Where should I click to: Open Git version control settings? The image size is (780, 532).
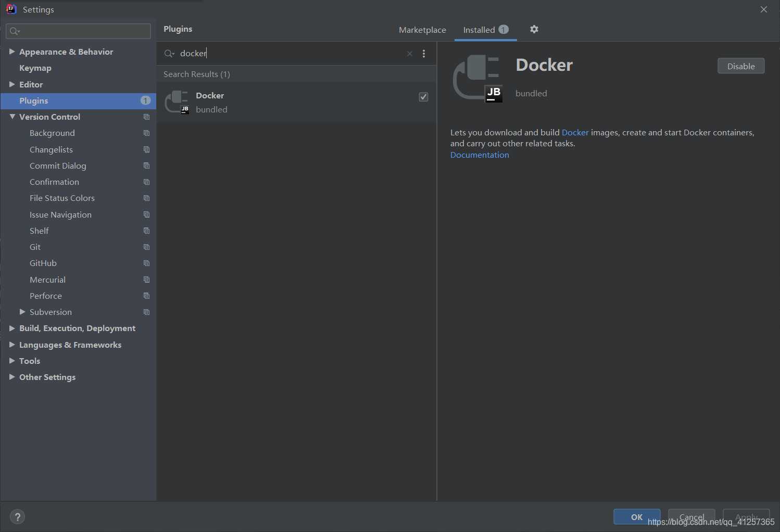point(35,247)
